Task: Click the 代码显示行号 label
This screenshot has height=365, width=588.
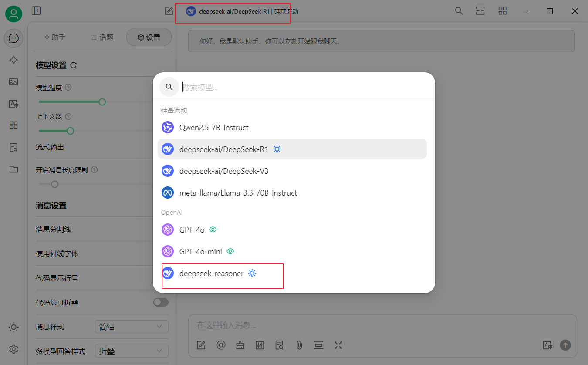Action: [x=57, y=278]
